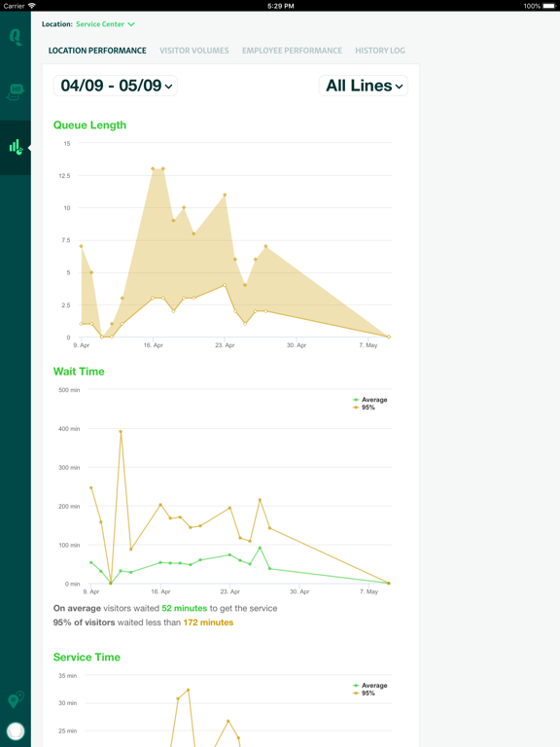The image size is (560, 747).
Task: Toggle 95% series in Service Time legend
Action: [x=364, y=694]
